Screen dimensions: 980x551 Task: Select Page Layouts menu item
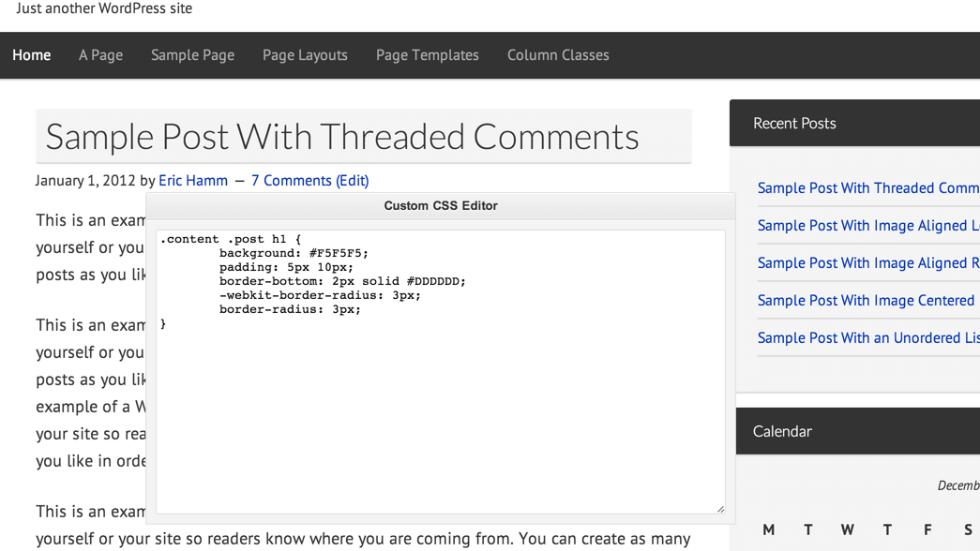coord(305,55)
